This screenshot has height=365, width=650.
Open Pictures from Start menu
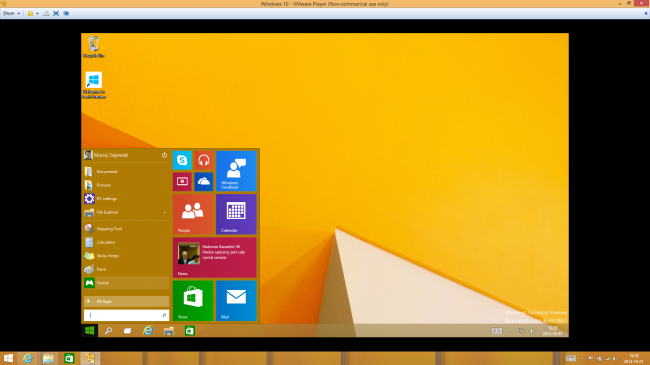coord(126,185)
